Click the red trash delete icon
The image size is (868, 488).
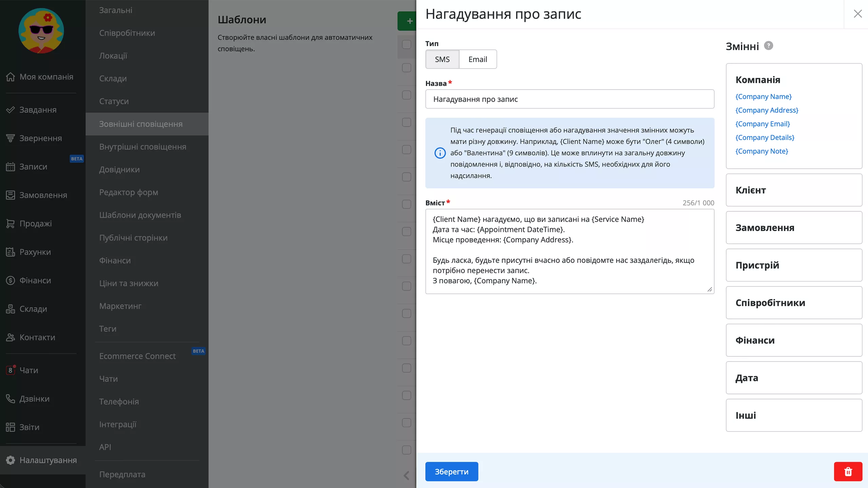coord(848,471)
